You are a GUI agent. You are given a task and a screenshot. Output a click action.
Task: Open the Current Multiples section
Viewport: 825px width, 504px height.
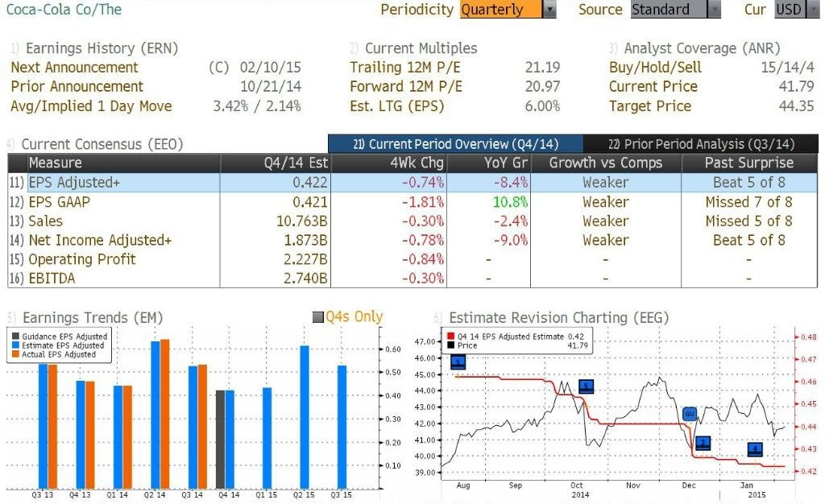point(421,48)
